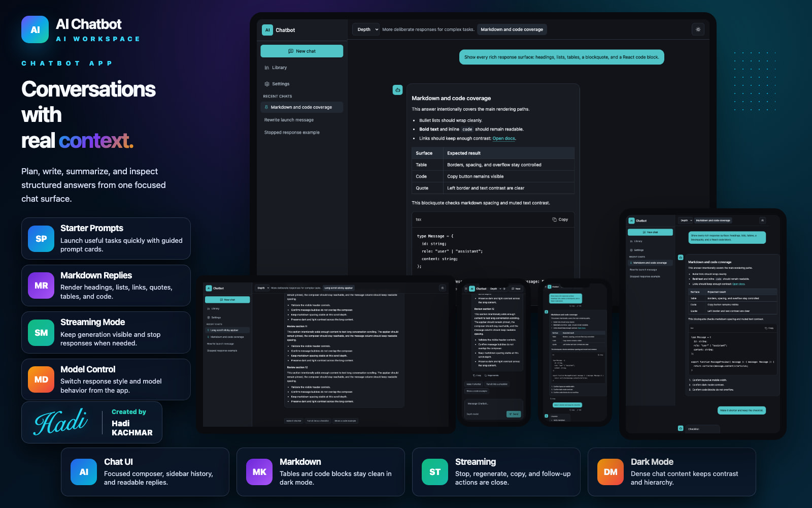Click the ST badge on the Streaming card
Image resolution: width=812 pixels, height=508 pixels.
pyautogui.click(x=435, y=472)
